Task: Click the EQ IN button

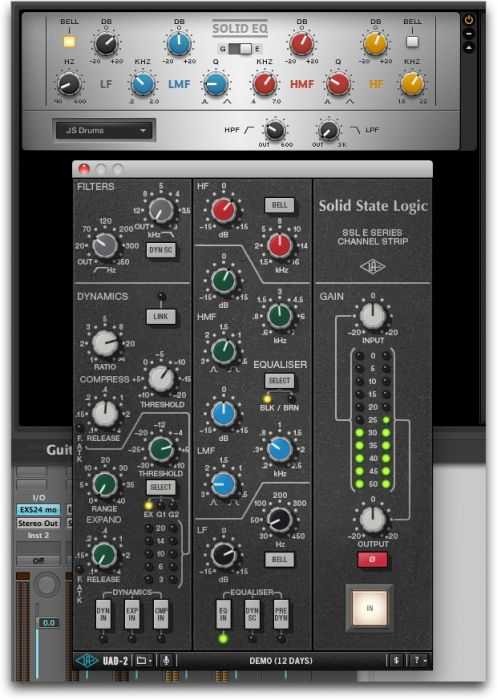Action: [223, 615]
